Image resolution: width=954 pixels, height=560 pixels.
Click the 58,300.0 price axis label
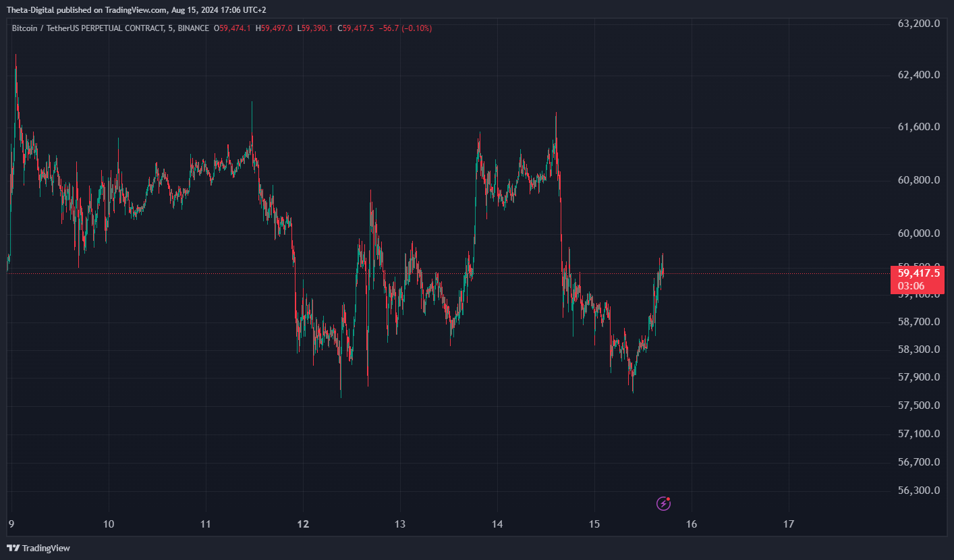919,349
